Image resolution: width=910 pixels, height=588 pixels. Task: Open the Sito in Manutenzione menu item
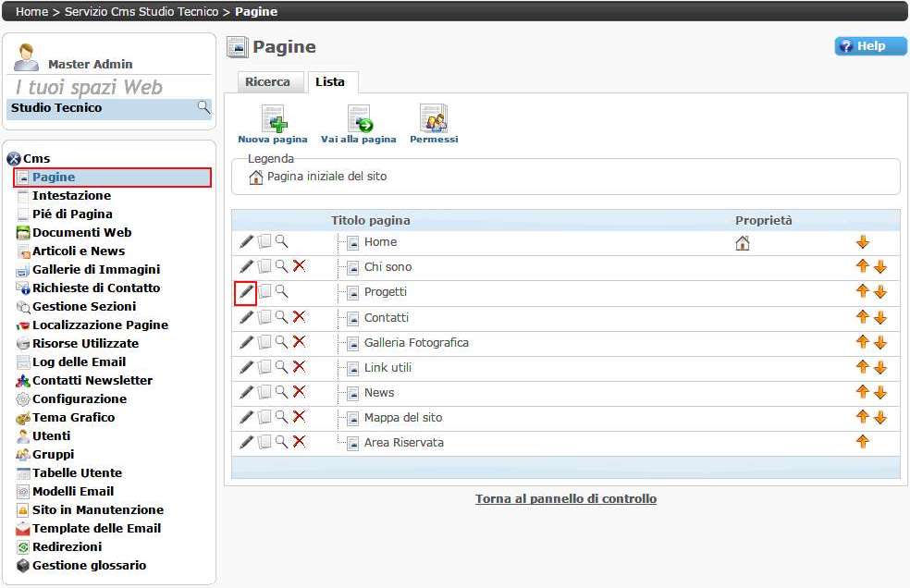(97, 509)
